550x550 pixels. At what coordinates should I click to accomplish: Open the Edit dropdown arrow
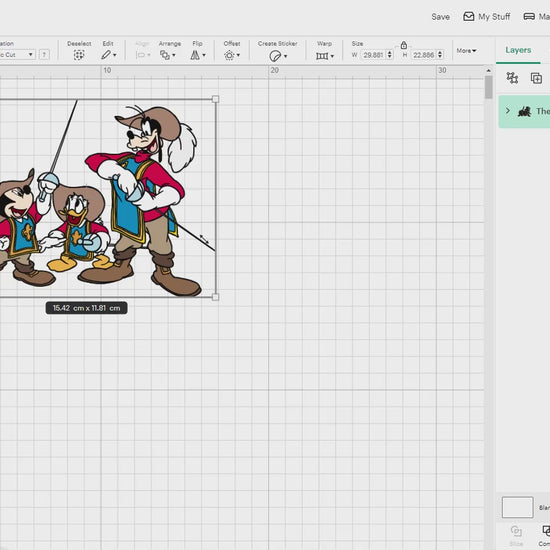point(115,55)
